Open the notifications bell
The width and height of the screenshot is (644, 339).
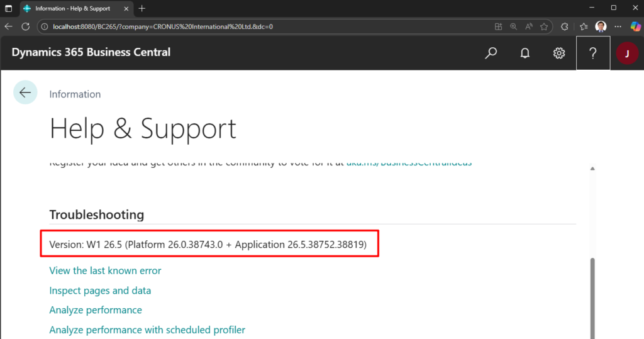[x=525, y=53]
